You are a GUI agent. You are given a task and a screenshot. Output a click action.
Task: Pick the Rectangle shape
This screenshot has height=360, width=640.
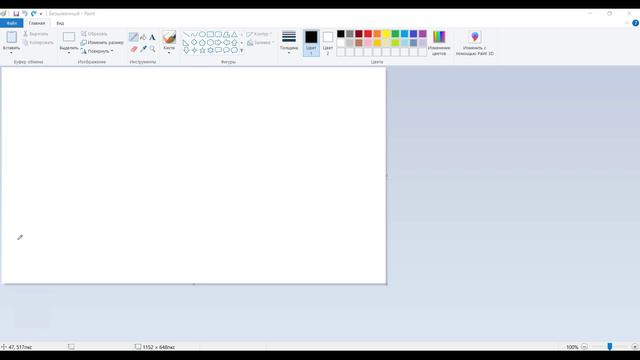click(210, 34)
